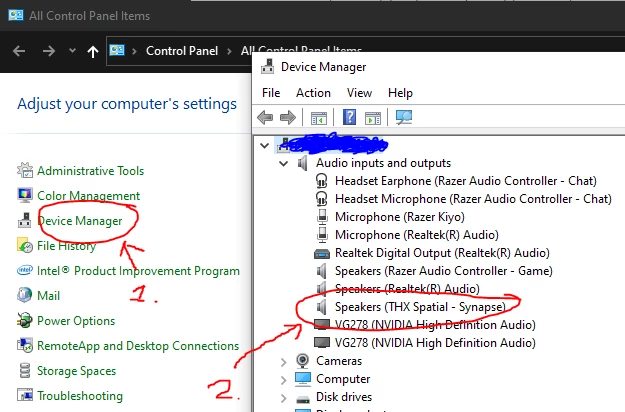Click Device Manager icon in Control Panel
This screenshot has height=412, width=625.
(24, 220)
